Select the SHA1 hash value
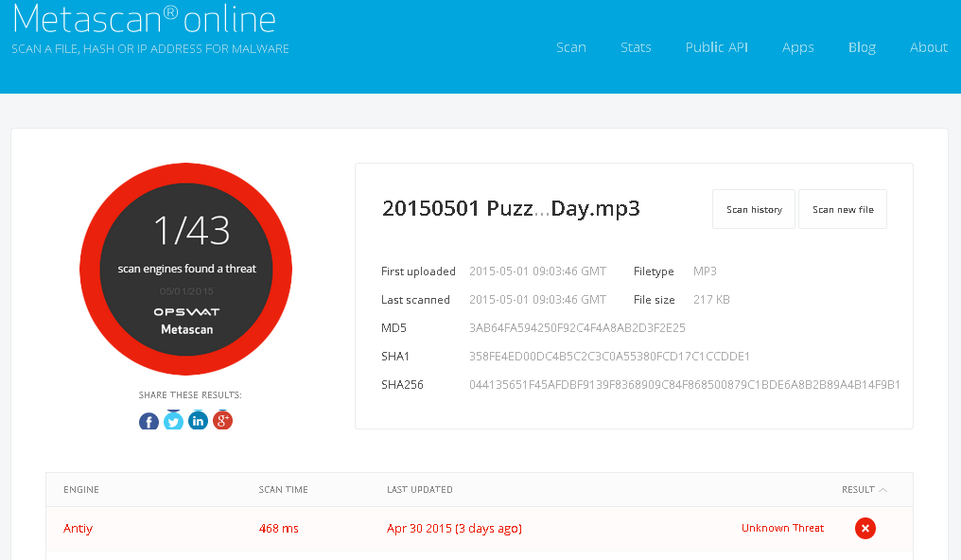Image resolution: width=961 pixels, height=560 pixels. tap(609, 356)
